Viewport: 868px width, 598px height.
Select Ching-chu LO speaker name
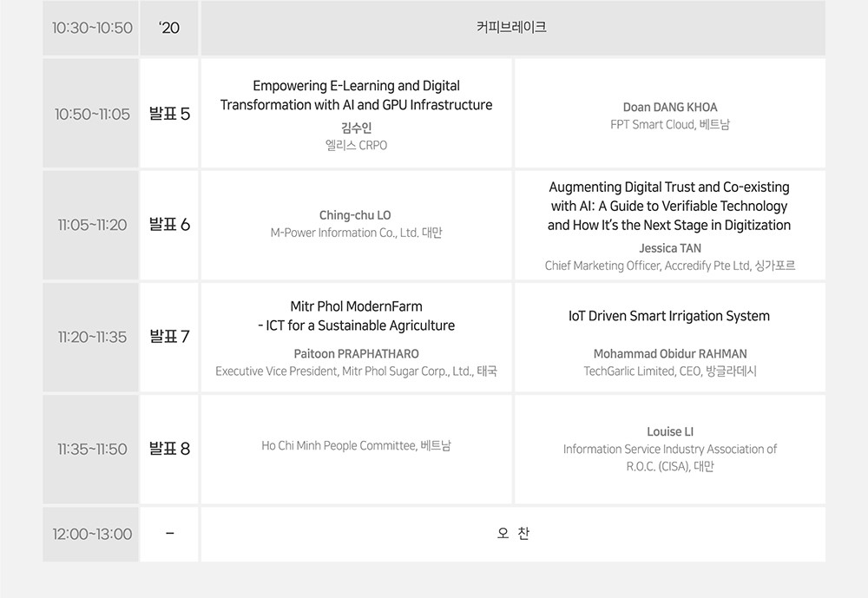[x=355, y=215]
